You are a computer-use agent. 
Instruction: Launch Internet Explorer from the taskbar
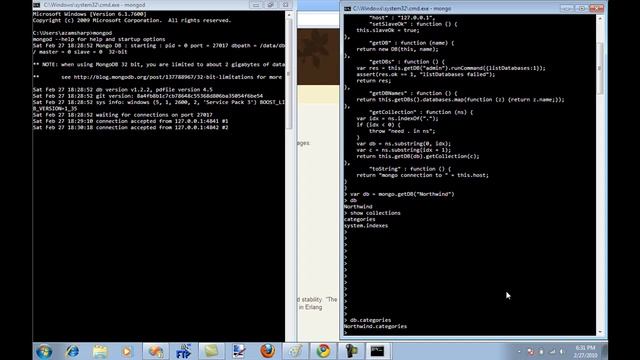pos(72,351)
